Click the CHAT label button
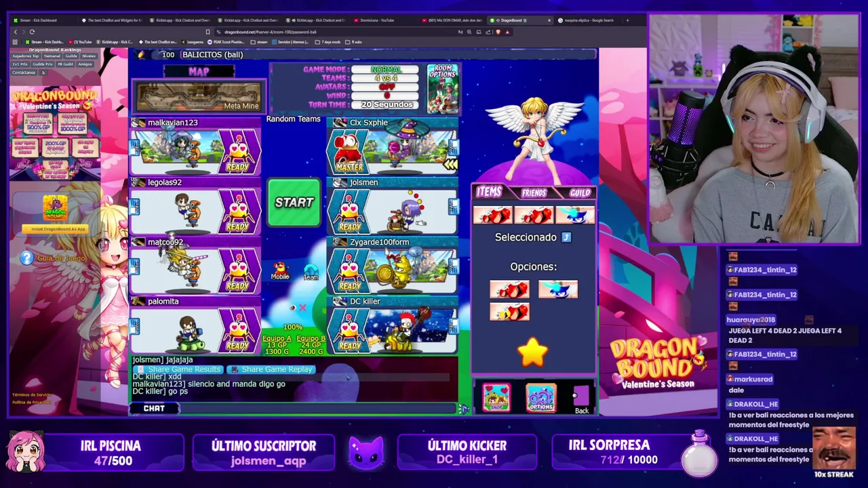 point(154,408)
